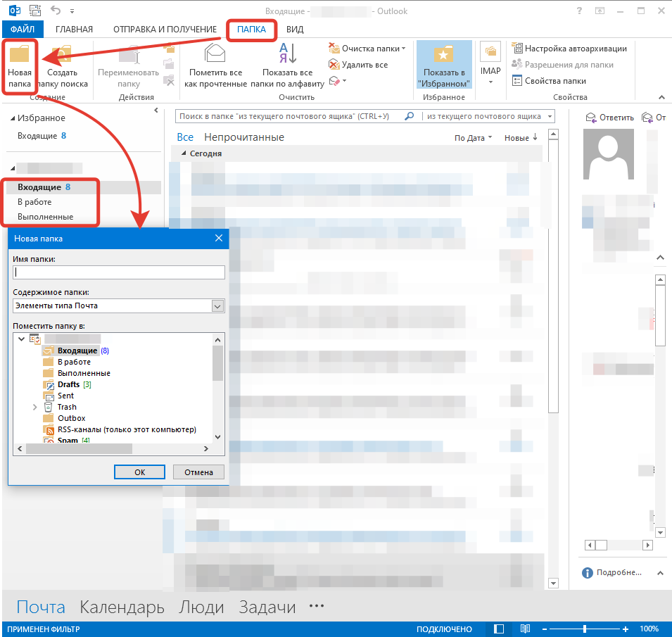This screenshot has width=672, height=637.
Task: Expand the Trash folder in tree
Action: click(x=35, y=407)
